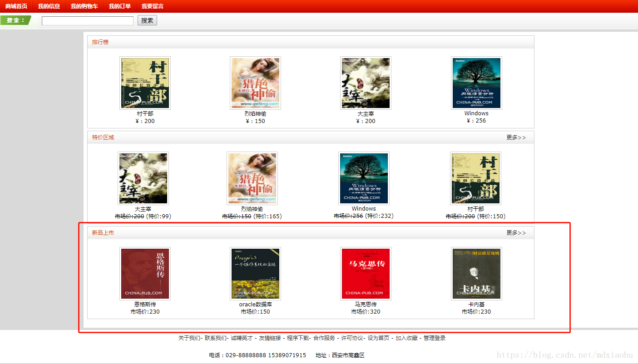Click the 地址：西安市高鑫区 text
This screenshot has height=364, width=638.
click(340, 355)
